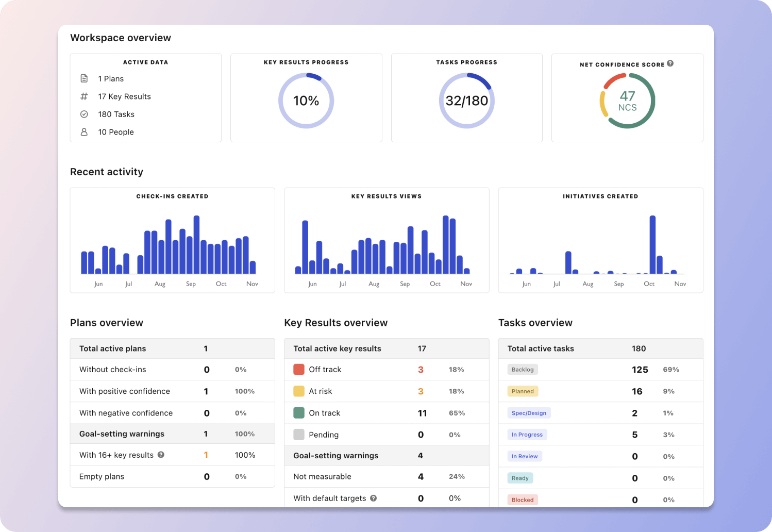Click the person icon next to 10 People
772x532 pixels.
tap(85, 132)
